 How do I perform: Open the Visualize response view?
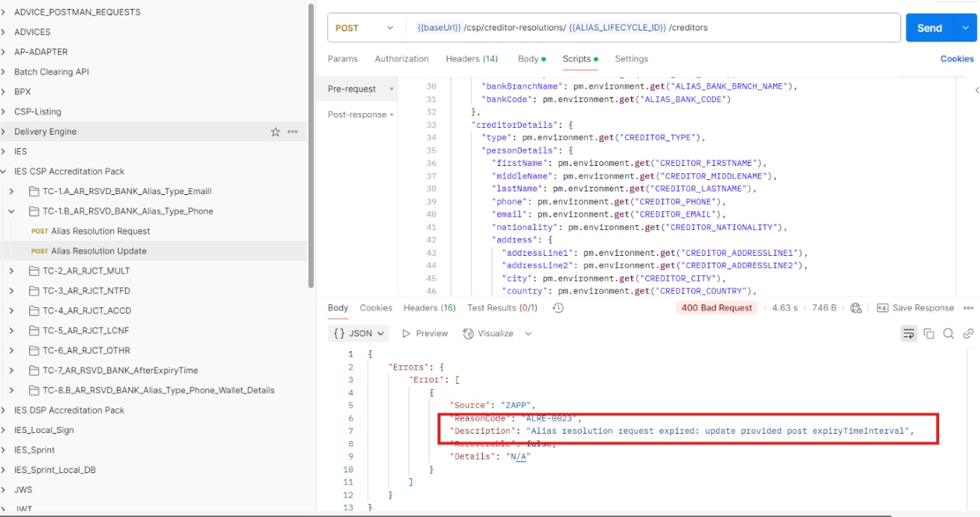click(488, 333)
